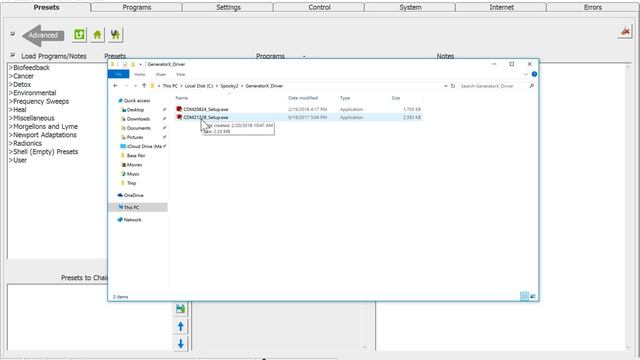The image size is (640, 360).
Task: Sort by the Date modified column
Action: pos(303,98)
